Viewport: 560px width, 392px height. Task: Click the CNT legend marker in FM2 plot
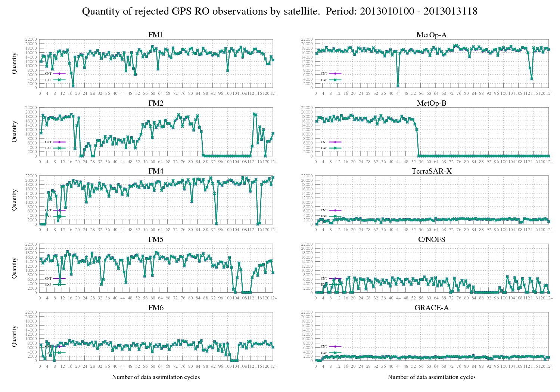(59, 142)
